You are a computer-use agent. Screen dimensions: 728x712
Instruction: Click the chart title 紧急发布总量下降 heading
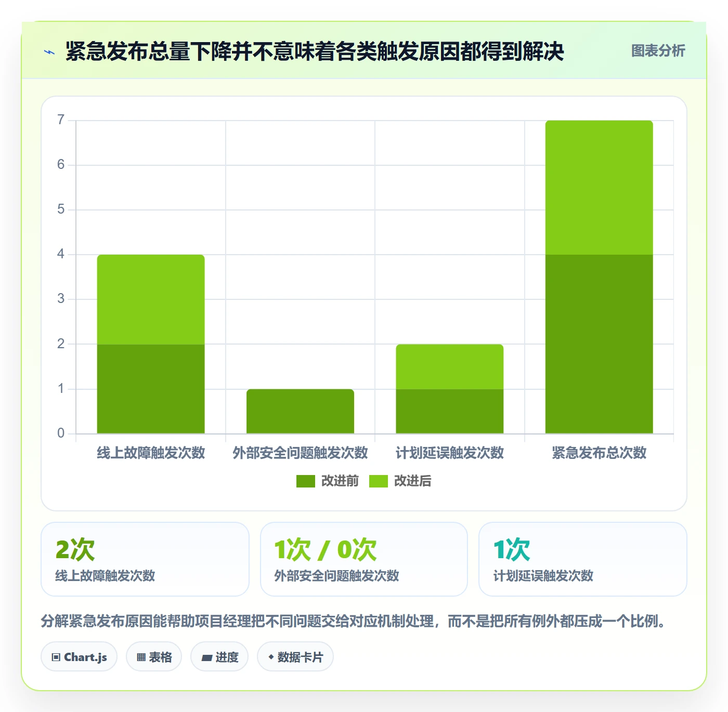[x=315, y=51]
